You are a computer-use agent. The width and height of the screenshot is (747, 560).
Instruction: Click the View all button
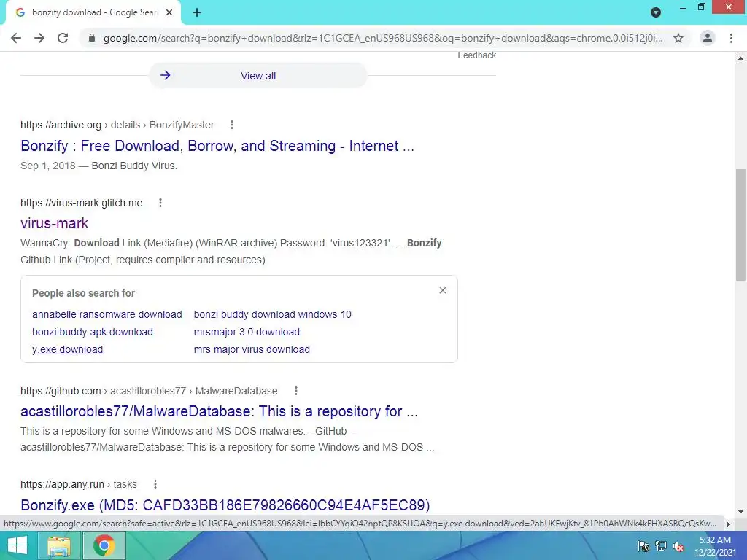pyautogui.click(x=258, y=76)
